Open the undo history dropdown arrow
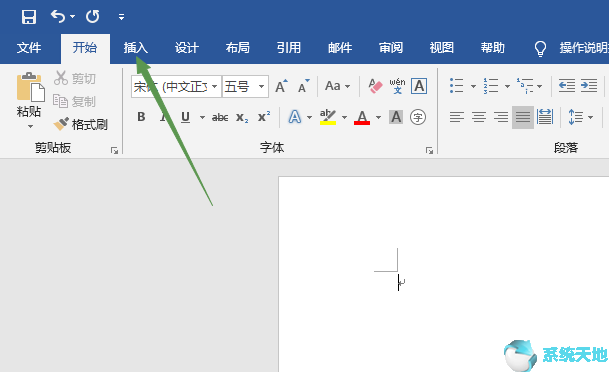This screenshot has height=372, width=609. point(72,17)
